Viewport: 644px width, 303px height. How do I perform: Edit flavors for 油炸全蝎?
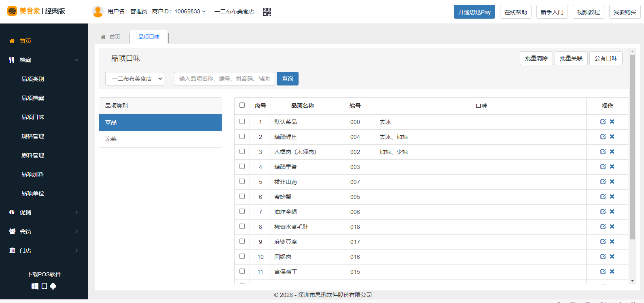click(603, 211)
